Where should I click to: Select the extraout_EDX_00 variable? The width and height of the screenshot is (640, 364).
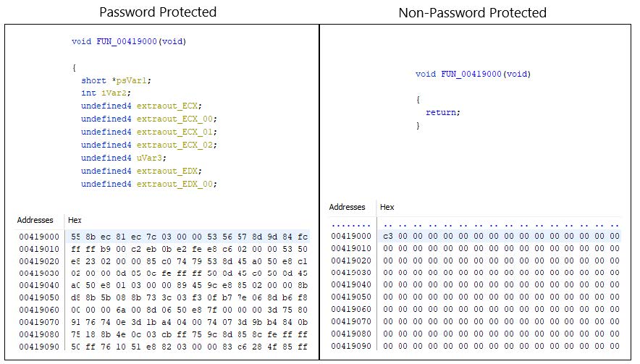(177, 184)
